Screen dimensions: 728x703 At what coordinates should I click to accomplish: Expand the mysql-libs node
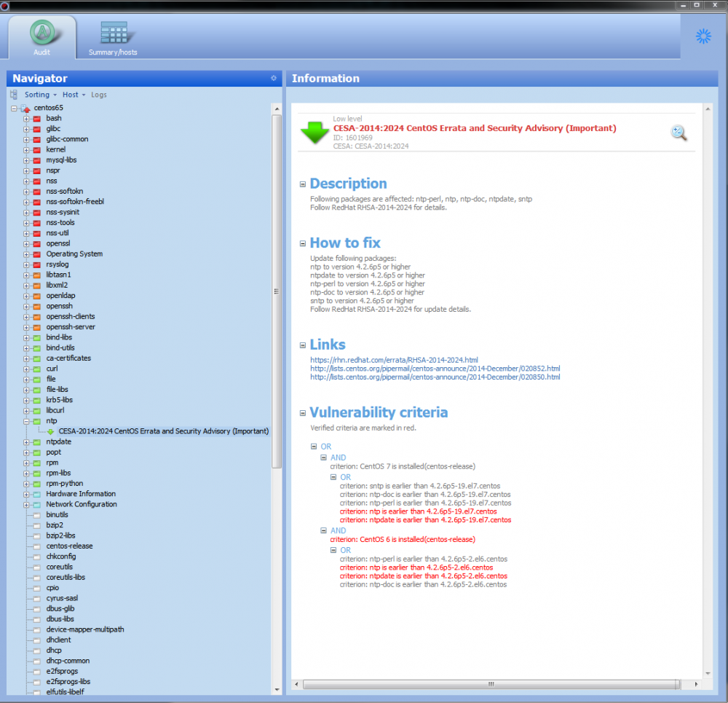tap(26, 160)
